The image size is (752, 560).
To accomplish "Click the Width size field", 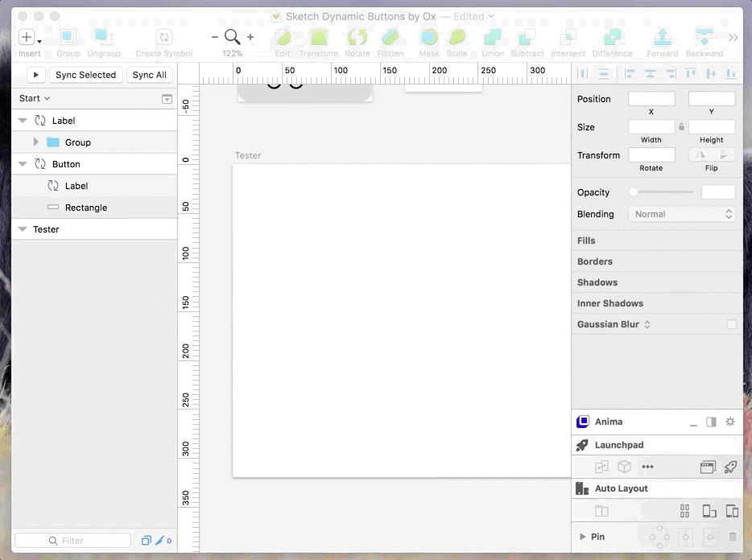I will point(651,127).
